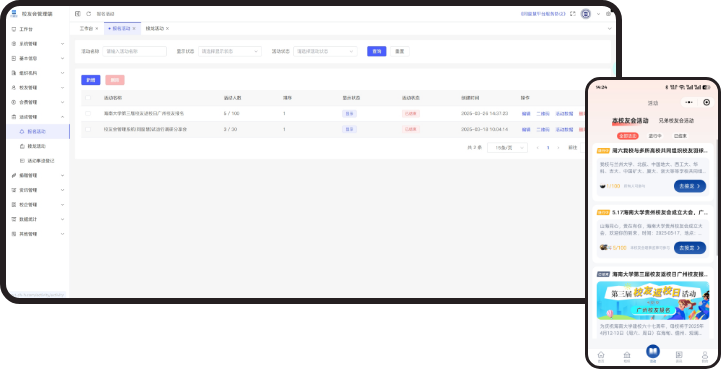
Task: Toggle the select-all checkbox in table header
Action: 88,98
